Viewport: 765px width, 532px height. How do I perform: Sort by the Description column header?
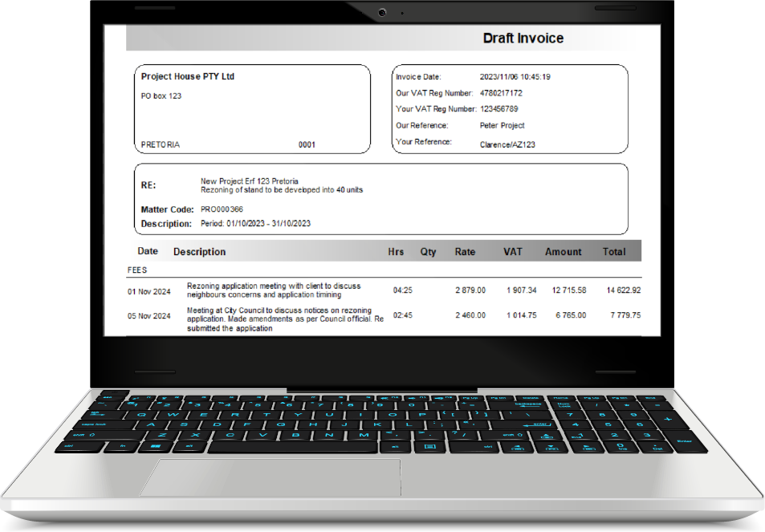[x=199, y=251]
